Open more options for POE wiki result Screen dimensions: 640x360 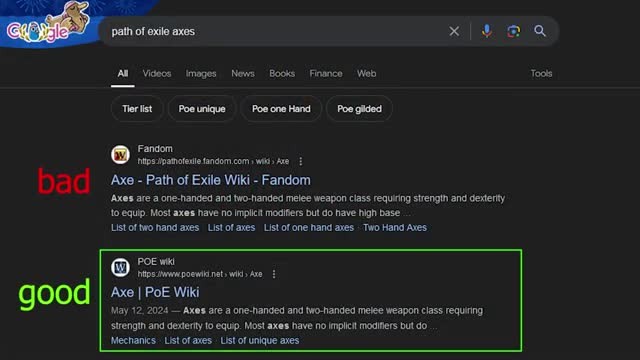274,274
